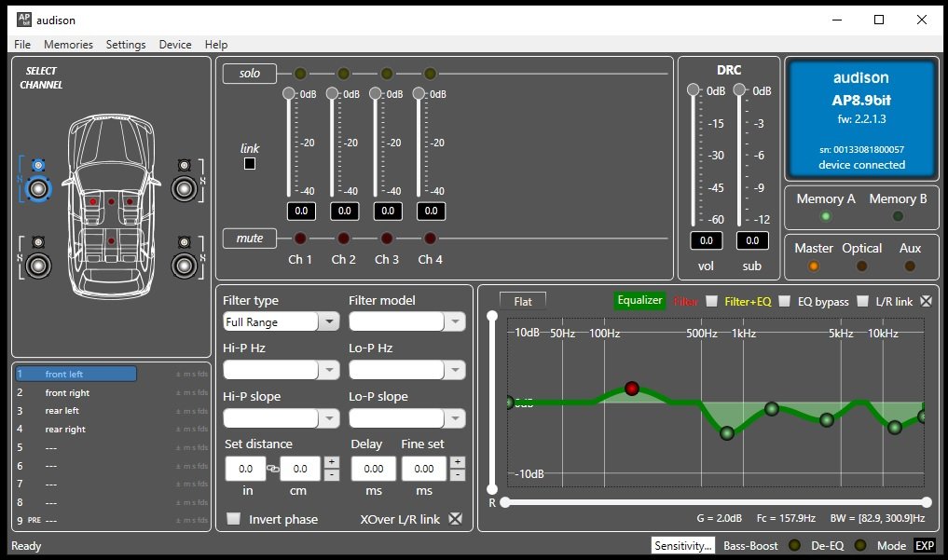The height and width of the screenshot is (560, 948).
Task: Click the distance link chain icon
Action: pos(273,469)
